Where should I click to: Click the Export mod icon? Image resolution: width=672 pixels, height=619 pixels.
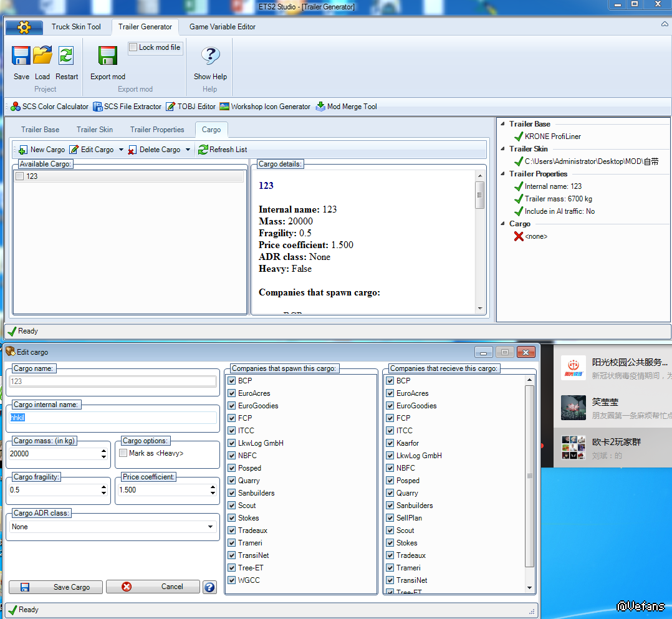(x=108, y=56)
